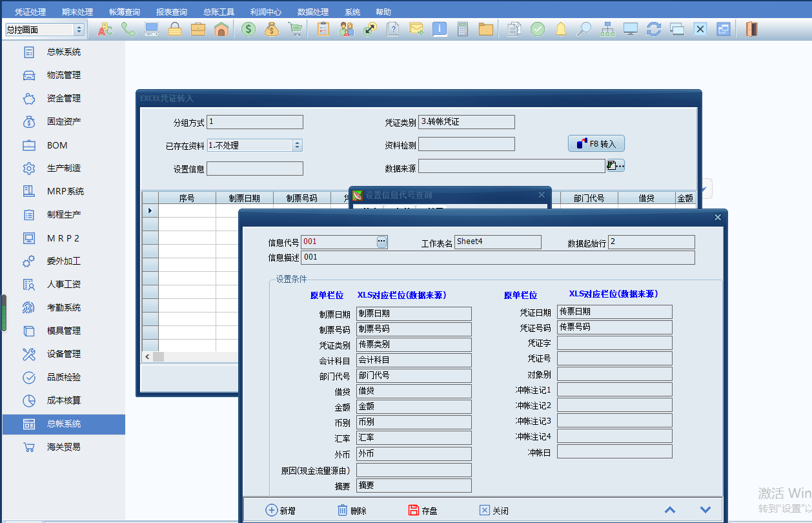812x523 pixels.
Task: Open the 凭证处理 menu
Action: tap(30, 12)
